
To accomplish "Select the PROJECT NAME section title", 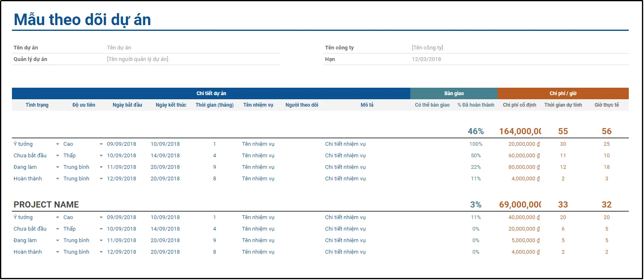I will tap(46, 205).
